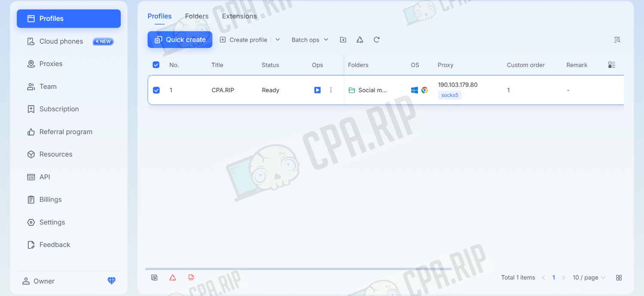Open the 10 / page size dropdown
This screenshot has height=296, width=644.
point(589,278)
